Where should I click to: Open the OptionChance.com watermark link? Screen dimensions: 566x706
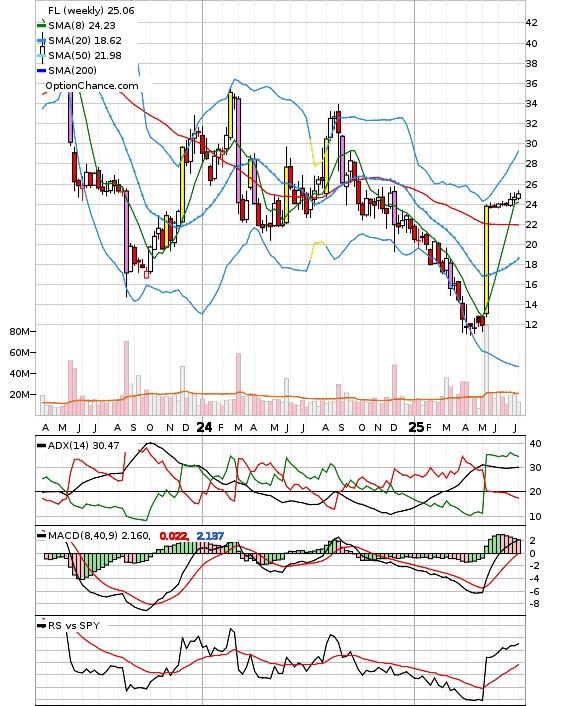point(92,86)
